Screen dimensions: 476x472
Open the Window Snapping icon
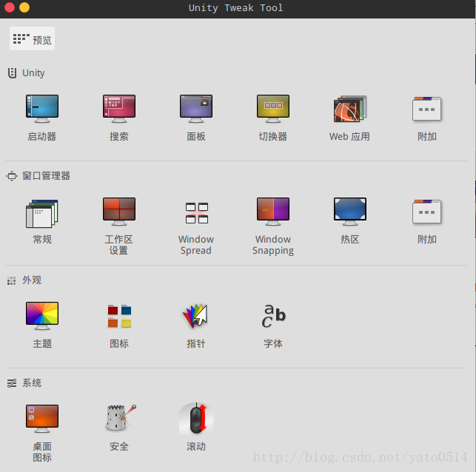click(x=273, y=212)
